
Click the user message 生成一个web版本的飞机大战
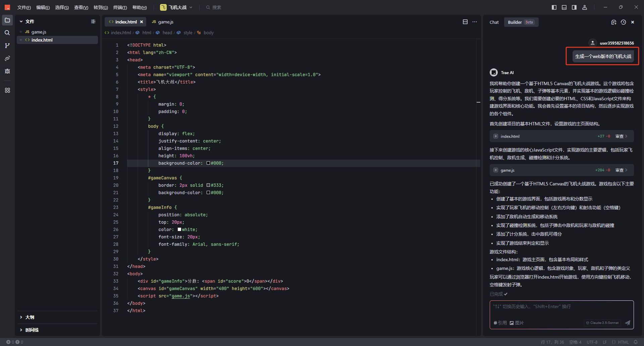(603, 56)
